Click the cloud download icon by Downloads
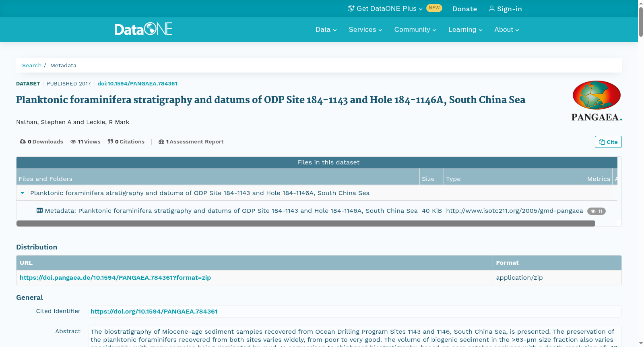644x347 pixels. tap(23, 141)
